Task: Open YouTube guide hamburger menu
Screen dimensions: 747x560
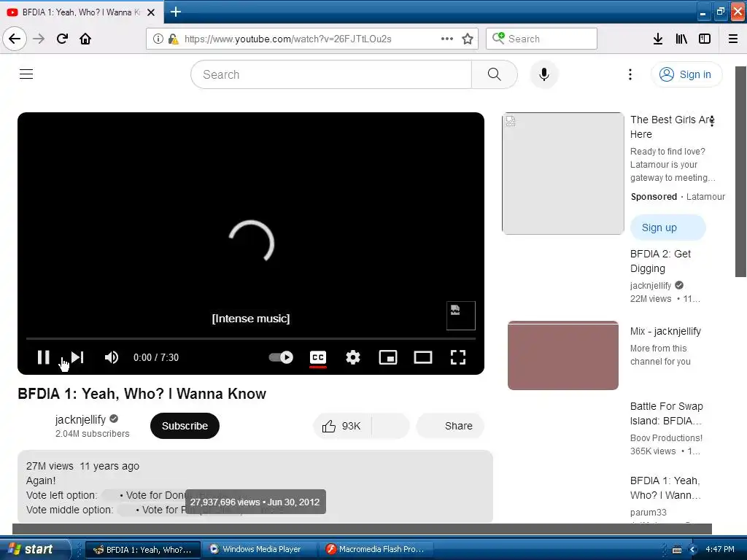Action: pyautogui.click(x=26, y=74)
